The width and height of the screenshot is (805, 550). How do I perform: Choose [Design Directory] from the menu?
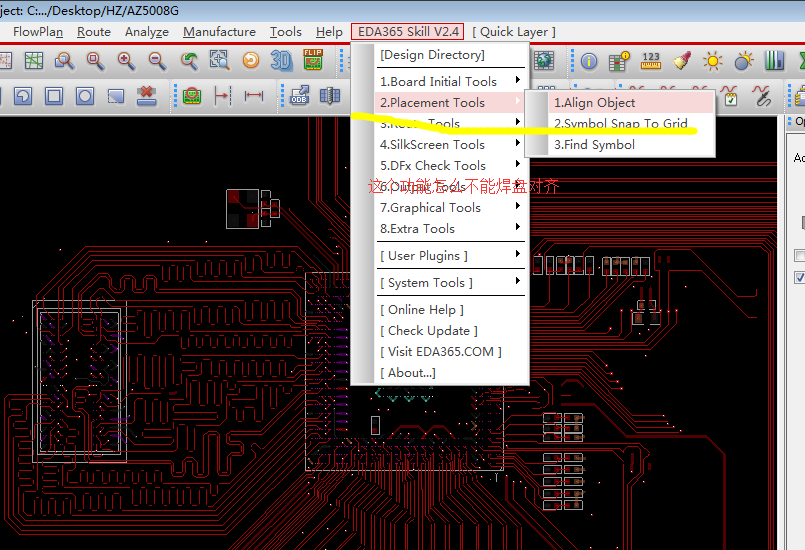450,55
